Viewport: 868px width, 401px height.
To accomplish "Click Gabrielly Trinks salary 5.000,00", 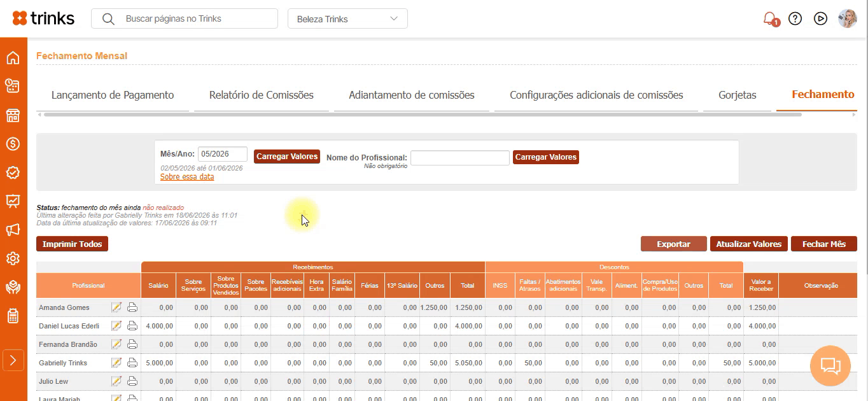I will click(160, 363).
